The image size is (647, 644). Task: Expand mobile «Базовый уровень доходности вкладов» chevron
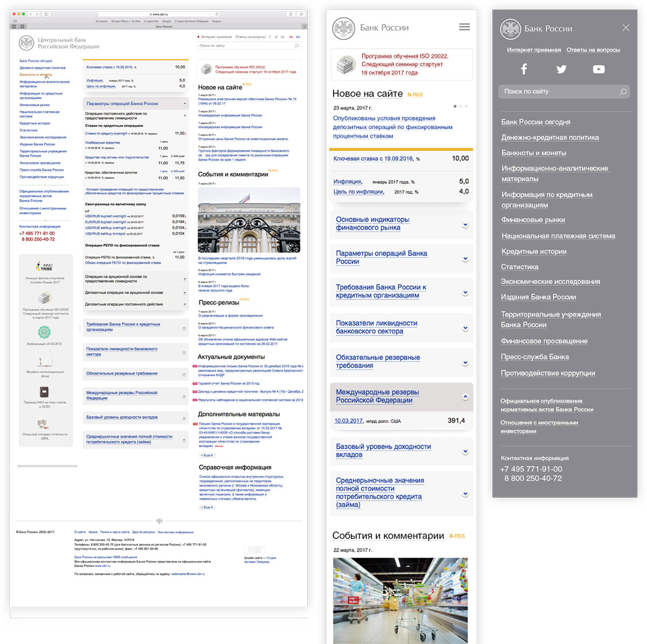point(465,451)
